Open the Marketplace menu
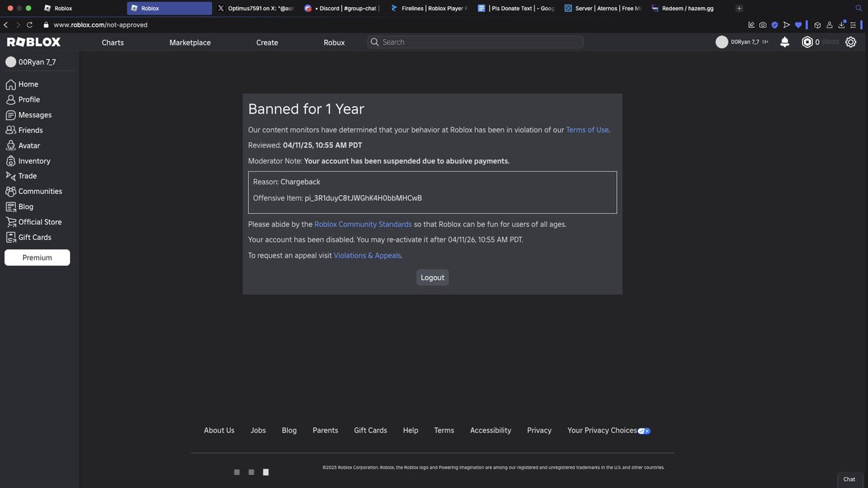Screen dimensions: 868x488 click(190, 43)
